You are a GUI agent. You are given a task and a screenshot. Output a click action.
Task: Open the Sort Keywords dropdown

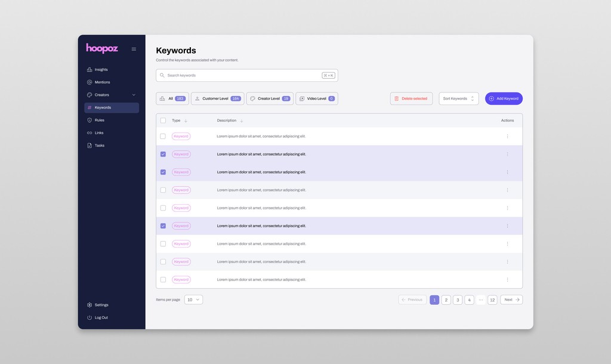tap(458, 98)
